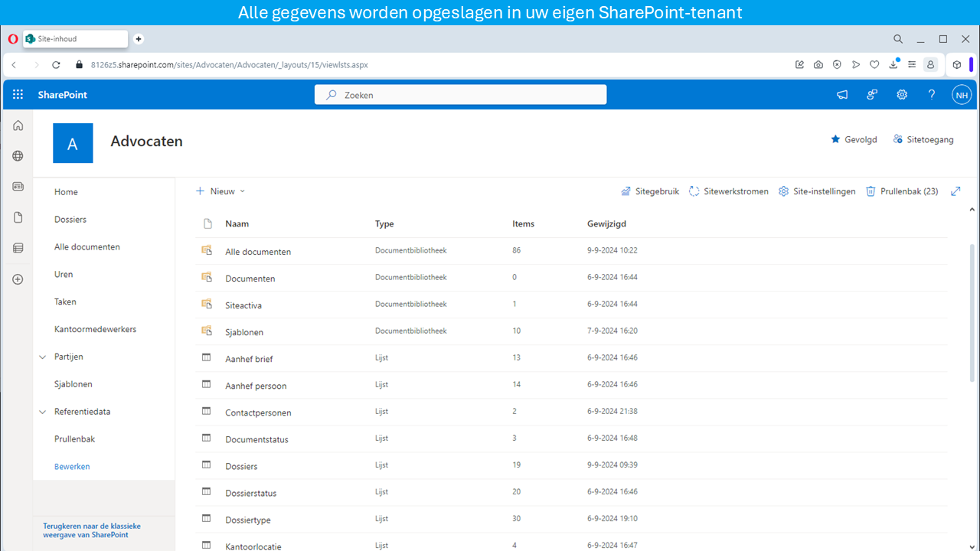Open Taken in the site navigation
The width and height of the screenshot is (980, 551).
pyautogui.click(x=65, y=302)
